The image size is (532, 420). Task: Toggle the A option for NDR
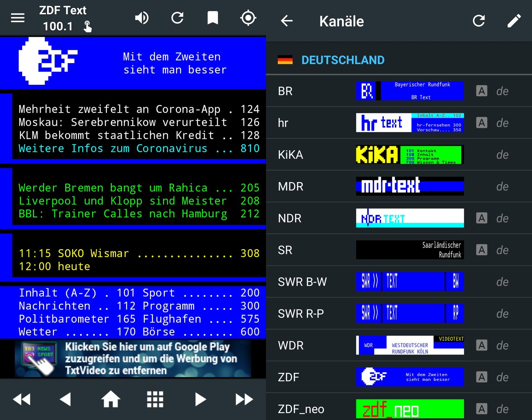(x=482, y=218)
